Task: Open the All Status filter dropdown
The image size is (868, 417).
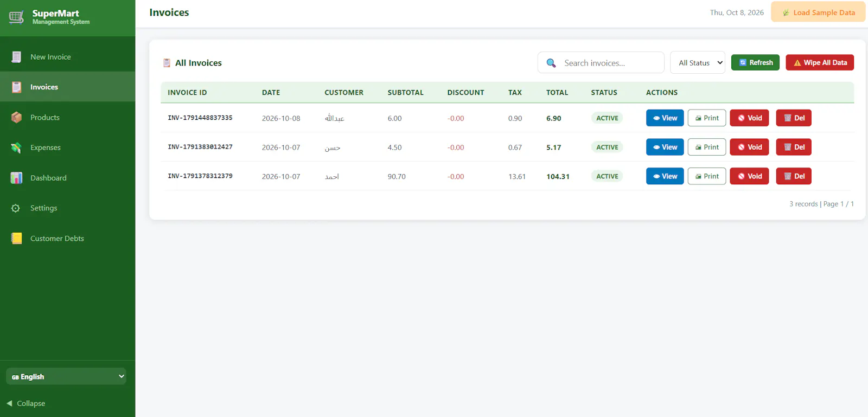Action: (698, 63)
